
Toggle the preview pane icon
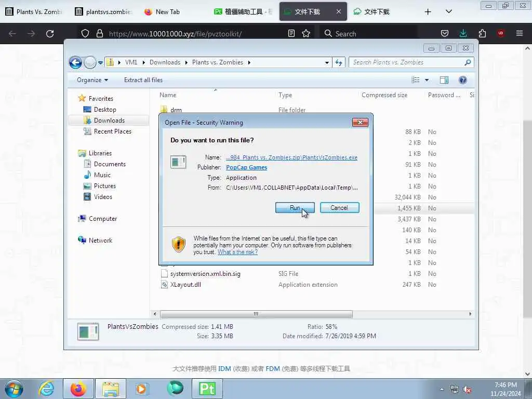pyautogui.click(x=444, y=80)
